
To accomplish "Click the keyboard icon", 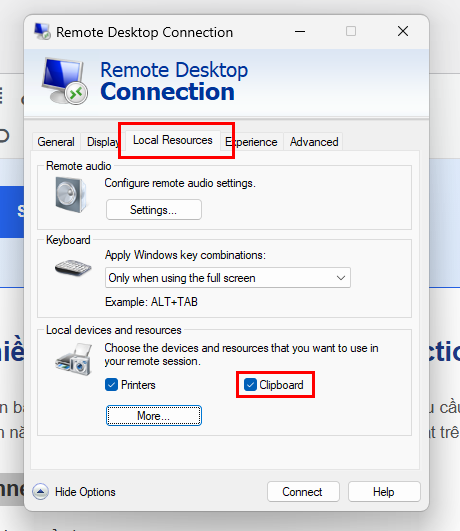I will click(x=73, y=268).
